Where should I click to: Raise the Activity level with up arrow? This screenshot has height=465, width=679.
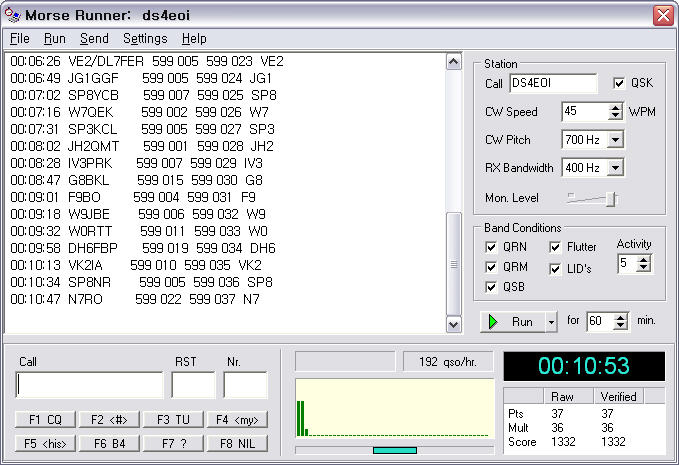tap(644, 259)
